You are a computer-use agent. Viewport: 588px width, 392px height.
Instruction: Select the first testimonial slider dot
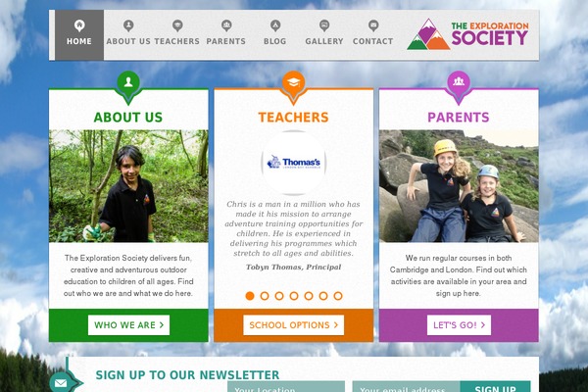click(250, 296)
